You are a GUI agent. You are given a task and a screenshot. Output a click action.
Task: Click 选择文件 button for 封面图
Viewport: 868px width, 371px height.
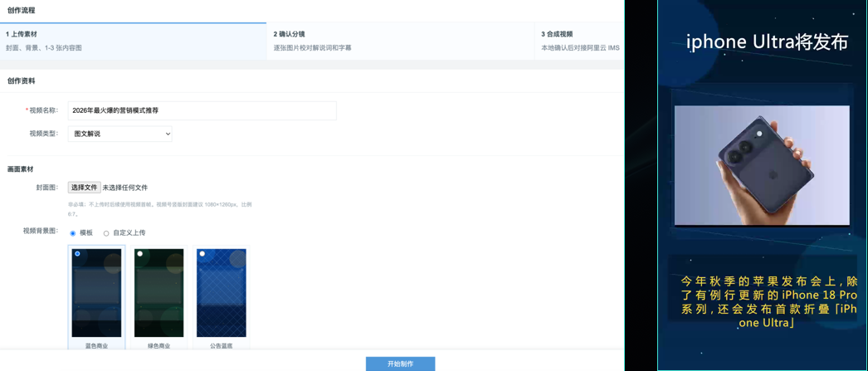84,188
